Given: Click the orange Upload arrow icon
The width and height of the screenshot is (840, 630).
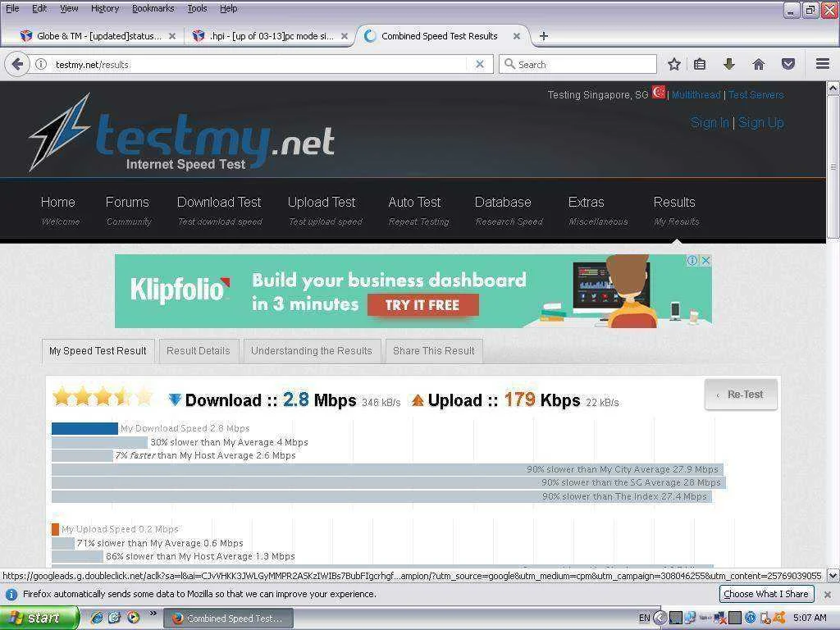Looking at the screenshot, I should (418, 400).
